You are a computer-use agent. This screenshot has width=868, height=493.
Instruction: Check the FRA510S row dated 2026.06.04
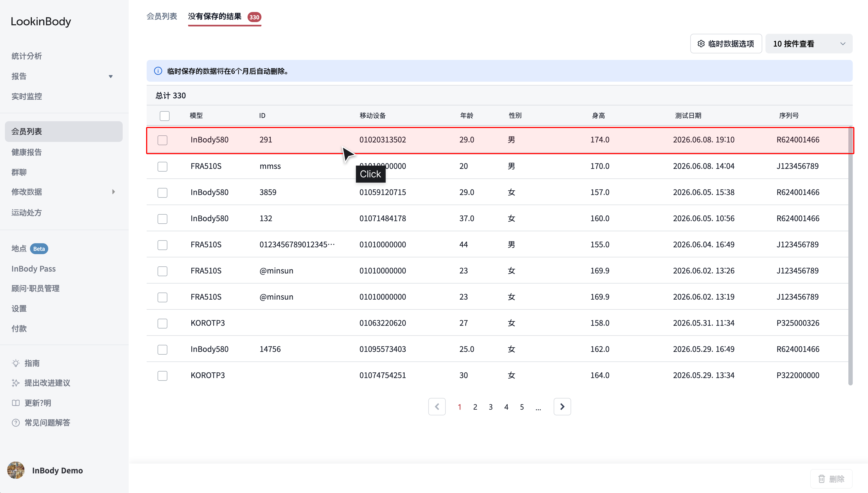[162, 245]
